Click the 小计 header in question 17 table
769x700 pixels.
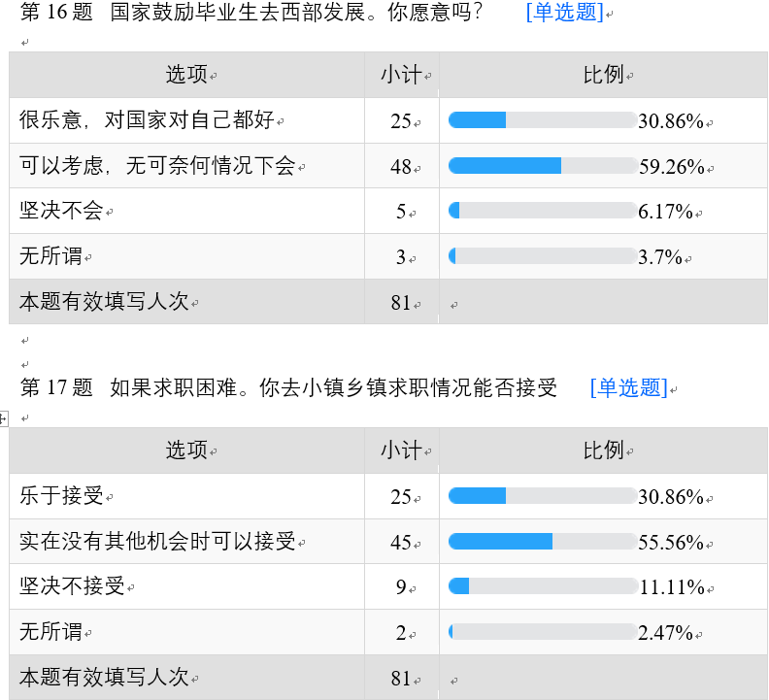[x=401, y=450]
